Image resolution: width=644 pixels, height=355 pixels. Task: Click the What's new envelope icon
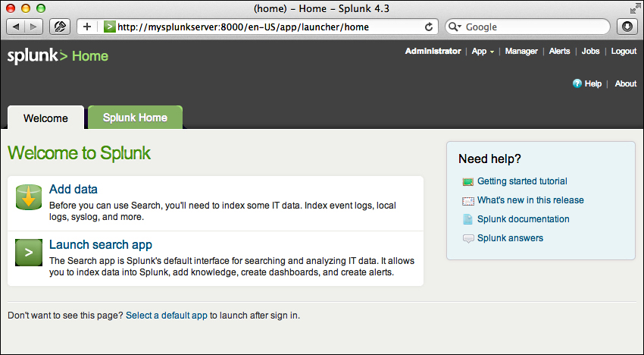click(467, 201)
